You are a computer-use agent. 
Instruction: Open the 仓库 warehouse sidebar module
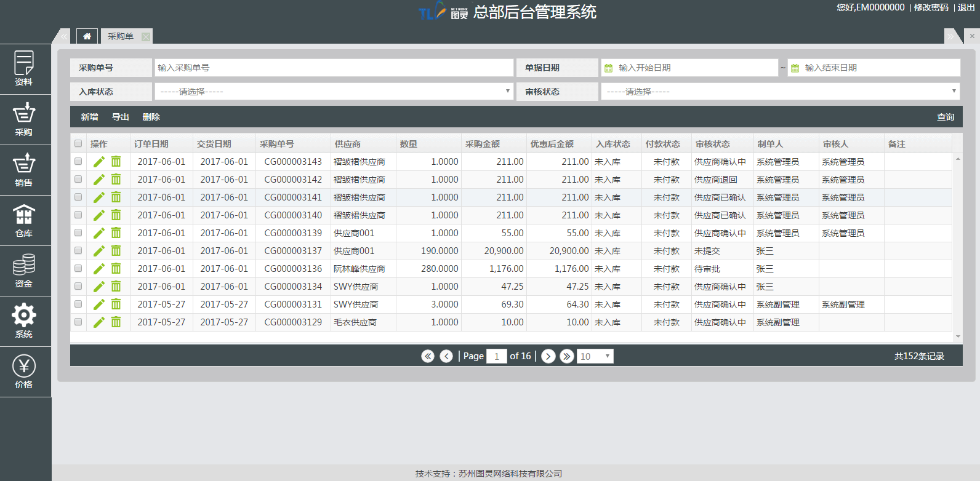pyautogui.click(x=24, y=220)
